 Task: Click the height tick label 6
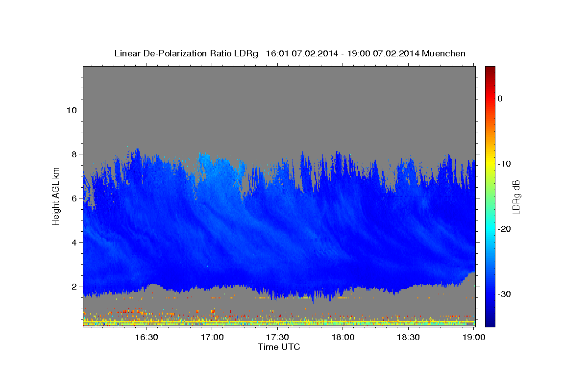(73, 198)
